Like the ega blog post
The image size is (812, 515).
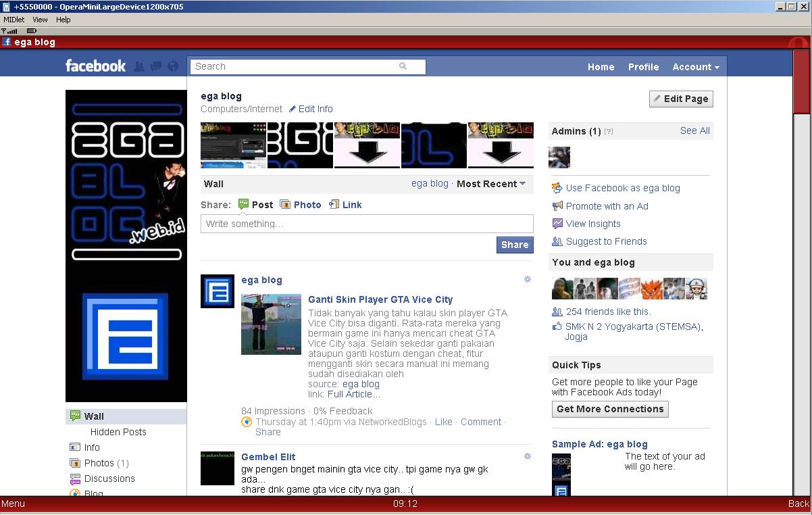click(x=444, y=422)
